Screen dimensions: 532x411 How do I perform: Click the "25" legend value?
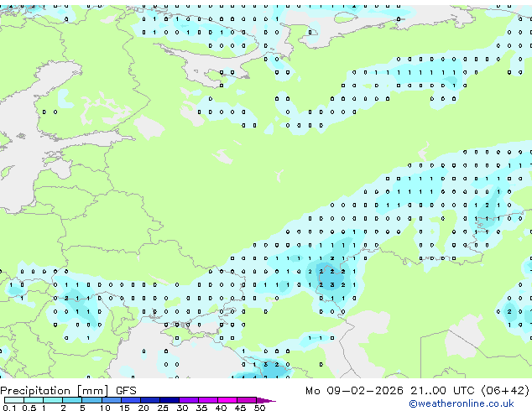point(163,408)
